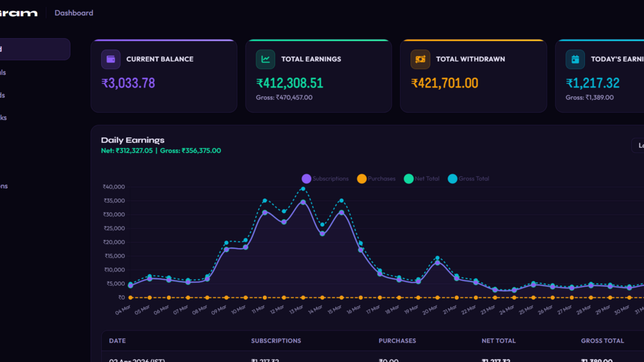Click the NET TOTAL column header

click(x=498, y=341)
